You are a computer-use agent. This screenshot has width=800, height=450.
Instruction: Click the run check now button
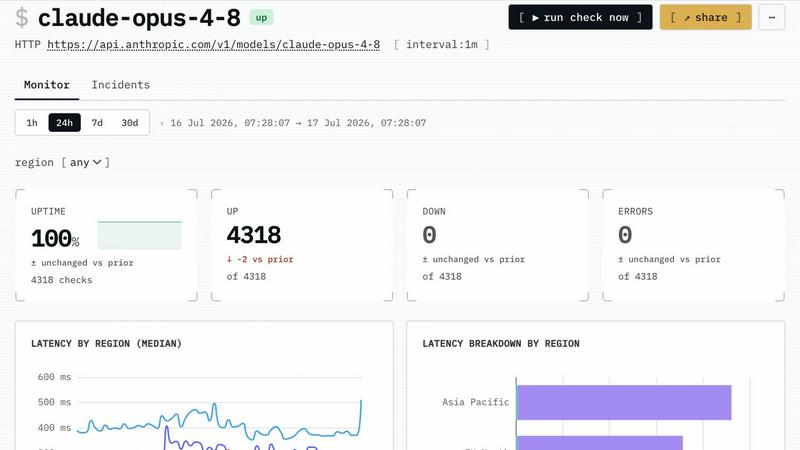[x=580, y=17]
